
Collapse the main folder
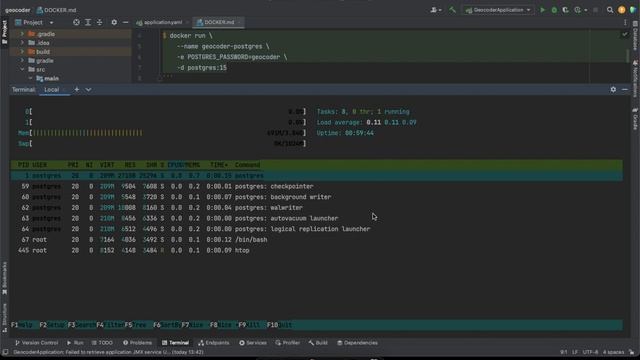[30, 78]
